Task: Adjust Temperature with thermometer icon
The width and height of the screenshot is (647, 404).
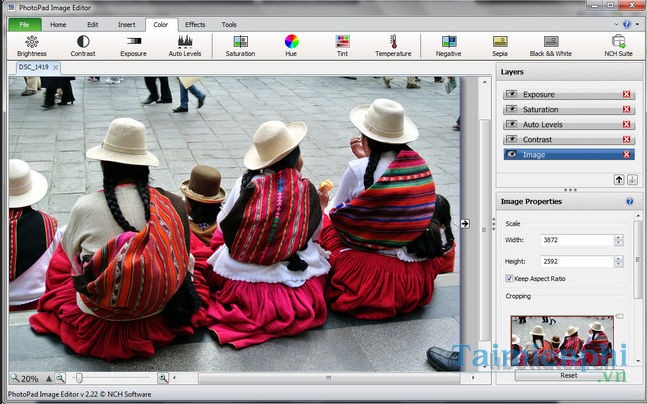Action: [393, 45]
